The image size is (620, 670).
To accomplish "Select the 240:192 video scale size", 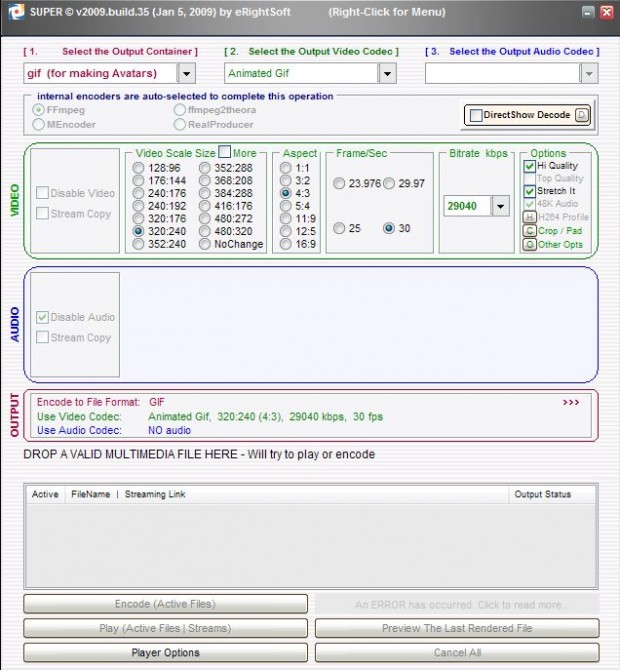I will 138,206.
